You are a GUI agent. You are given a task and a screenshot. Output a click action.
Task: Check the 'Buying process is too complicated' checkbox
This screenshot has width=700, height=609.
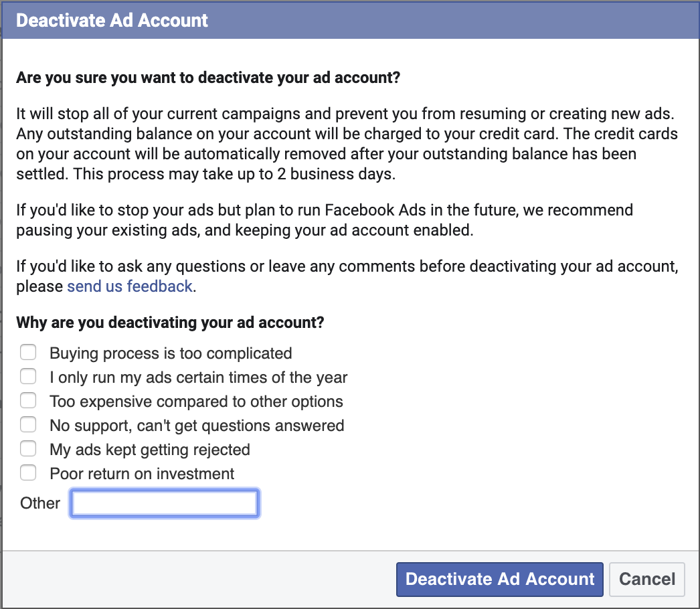point(28,352)
